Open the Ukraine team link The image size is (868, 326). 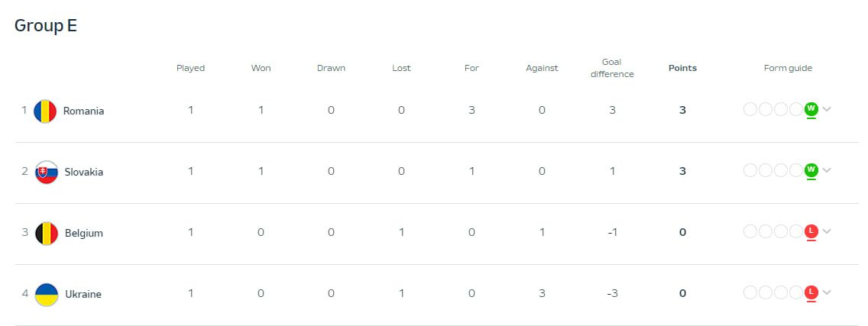click(83, 294)
